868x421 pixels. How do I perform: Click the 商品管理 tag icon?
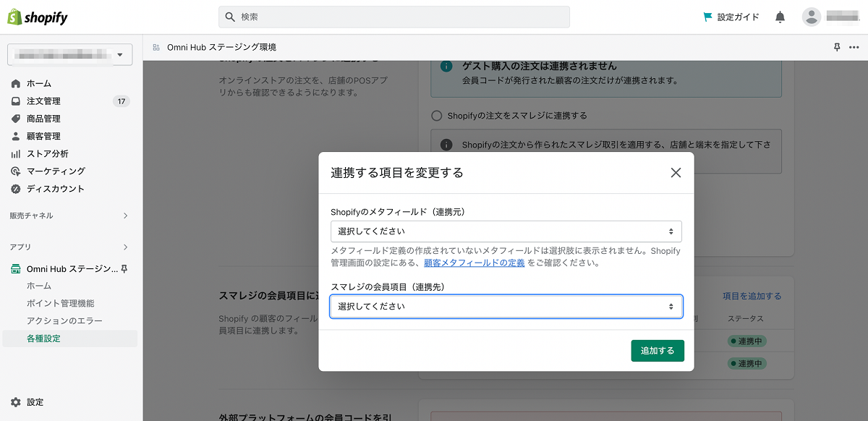(x=16, y=119)
